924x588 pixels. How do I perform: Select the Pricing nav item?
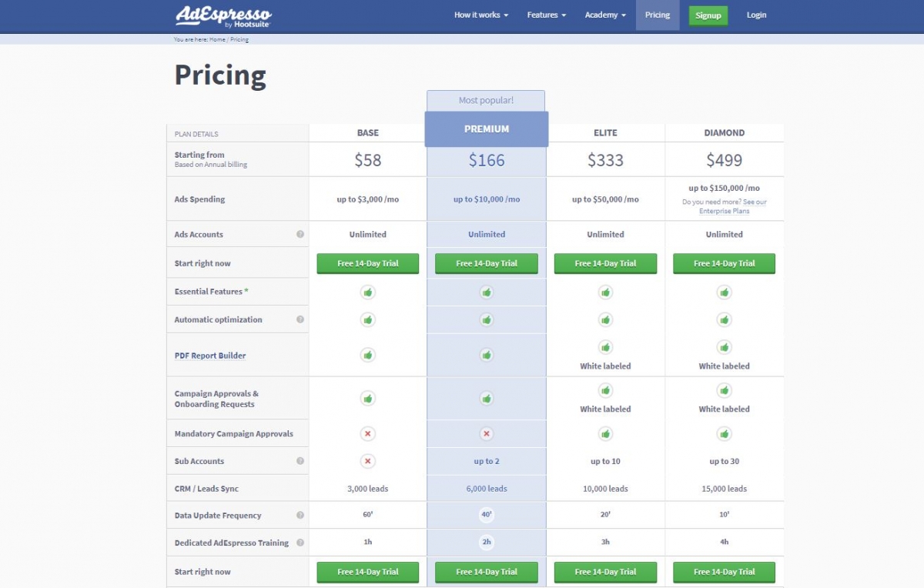coord(658,15)
